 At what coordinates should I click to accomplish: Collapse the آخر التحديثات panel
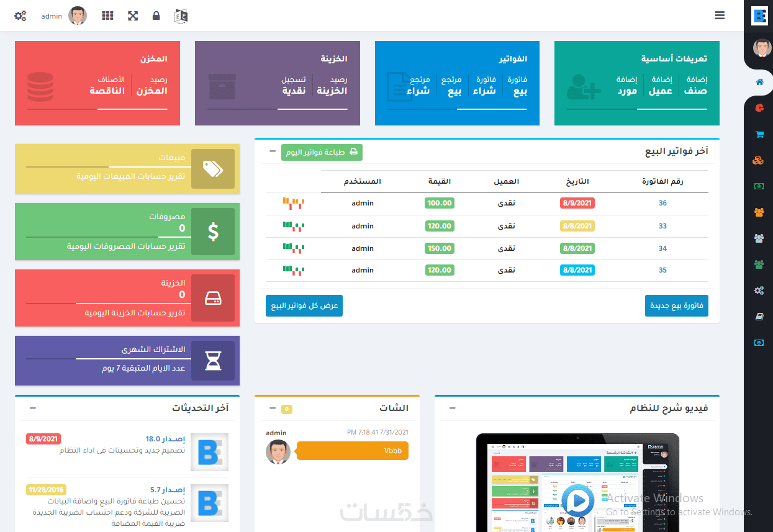33,408
